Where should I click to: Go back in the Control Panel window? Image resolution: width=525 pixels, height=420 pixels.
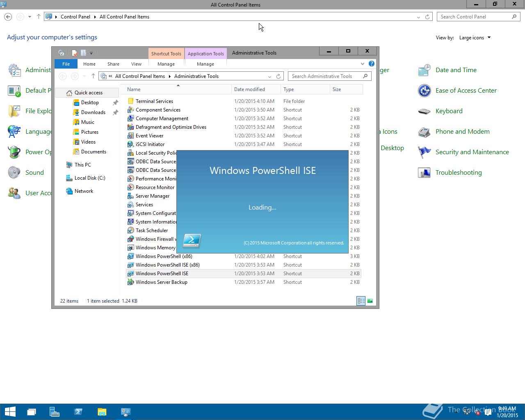[8, 17]
